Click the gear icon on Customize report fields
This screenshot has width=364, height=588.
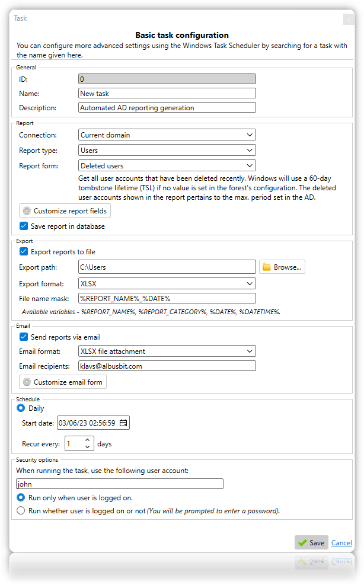tap(27, 211)
